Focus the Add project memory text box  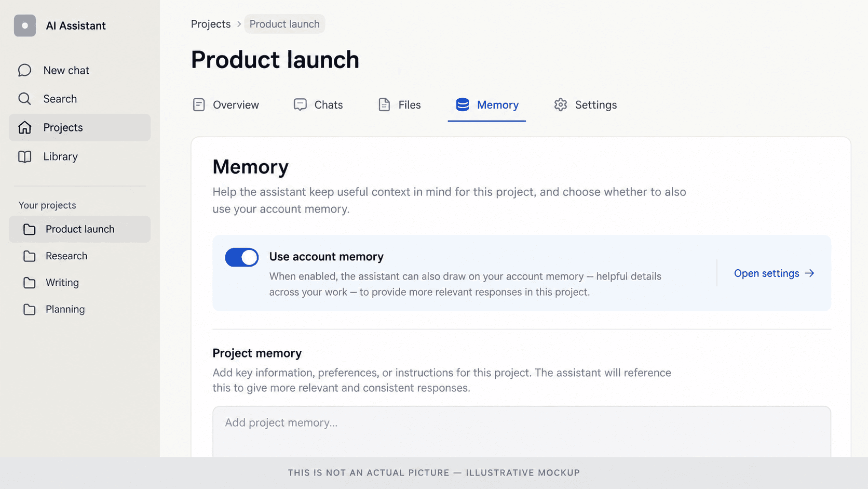[522, 432]
